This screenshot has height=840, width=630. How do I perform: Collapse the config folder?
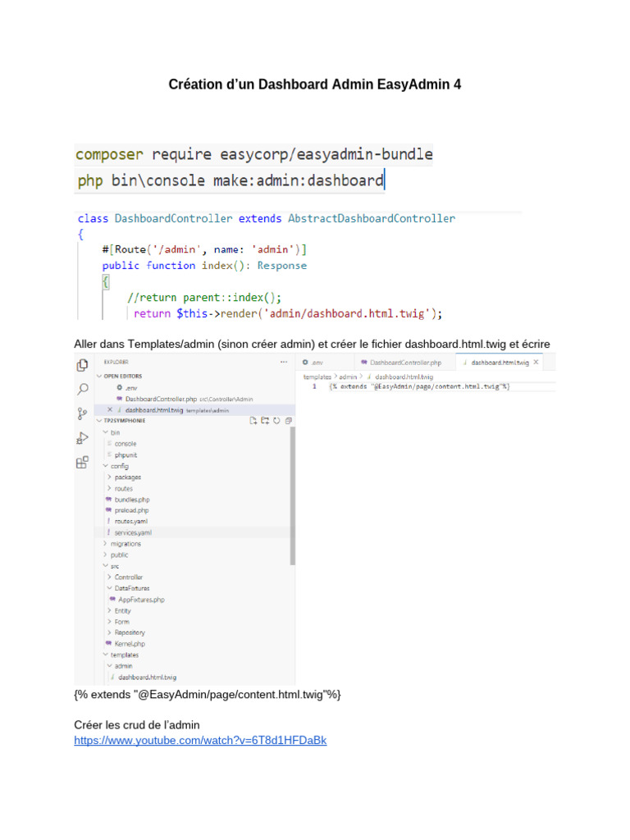tap(106, 466)
